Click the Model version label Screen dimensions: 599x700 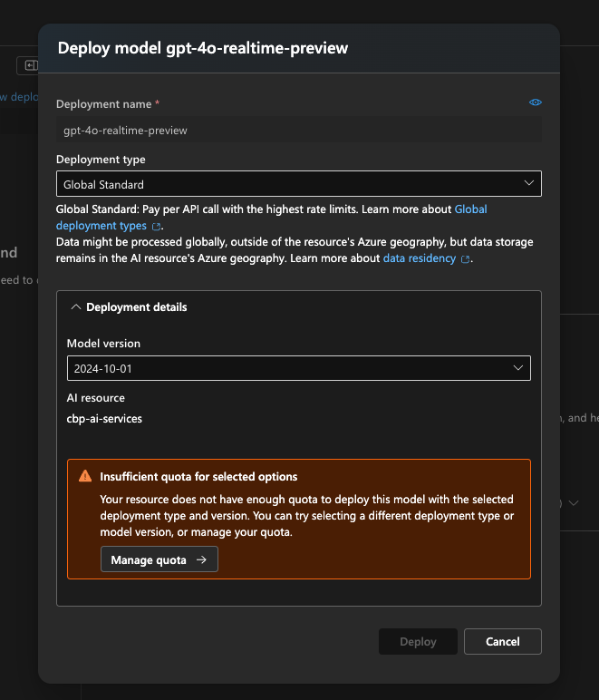pos(103,344)
